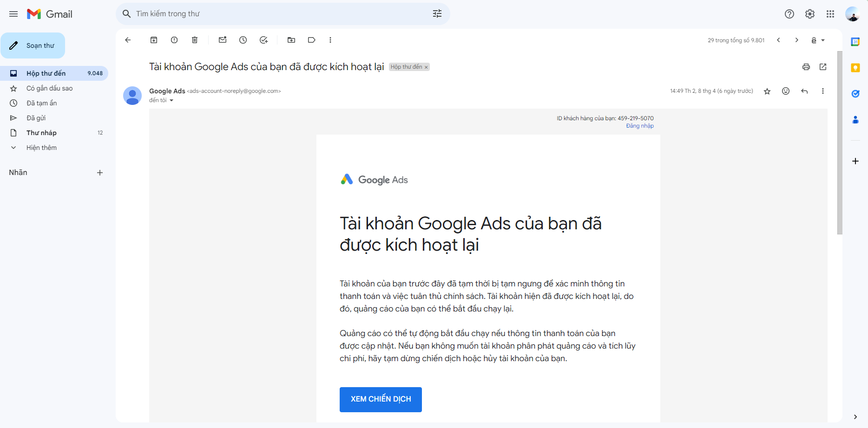868x428 pixels.
Task: Click the customer ID 459-219-5070
Action: (x=636, y=118)
